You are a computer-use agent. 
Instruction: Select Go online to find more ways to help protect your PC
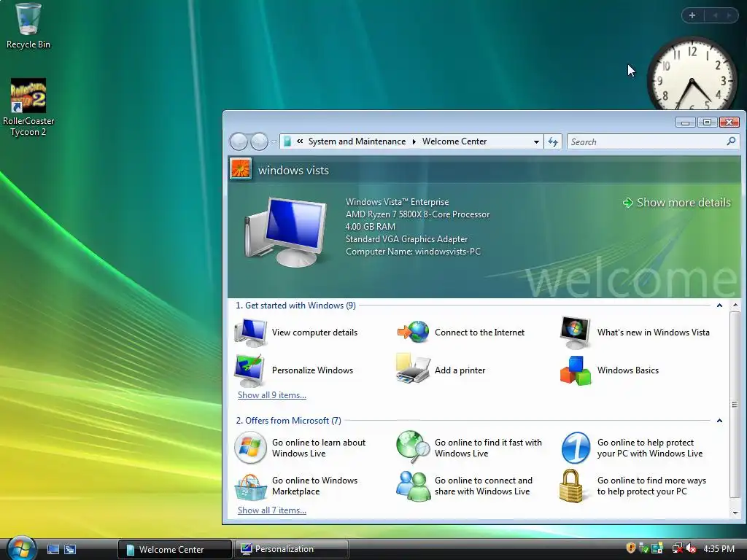coord(633,486)
